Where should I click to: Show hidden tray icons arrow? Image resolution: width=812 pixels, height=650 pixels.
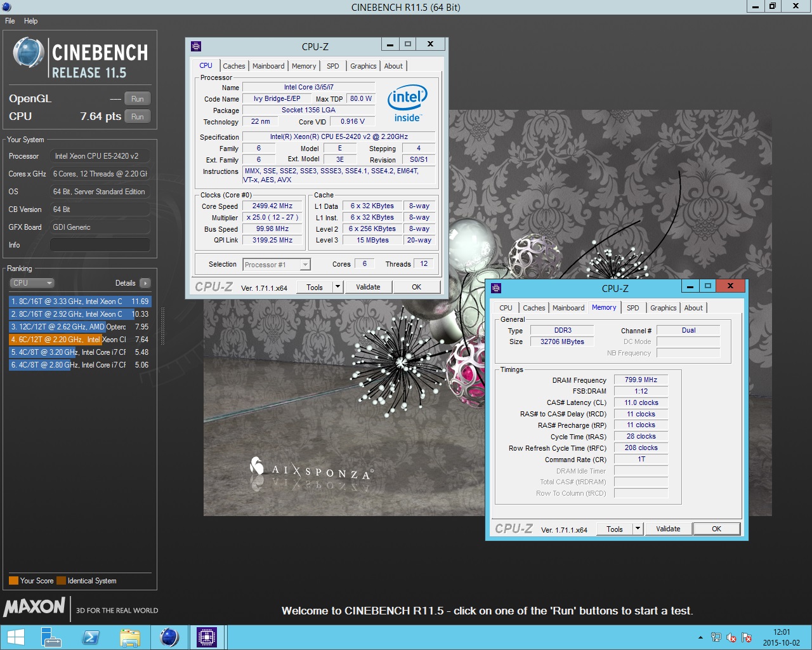(x=700, y=637)
